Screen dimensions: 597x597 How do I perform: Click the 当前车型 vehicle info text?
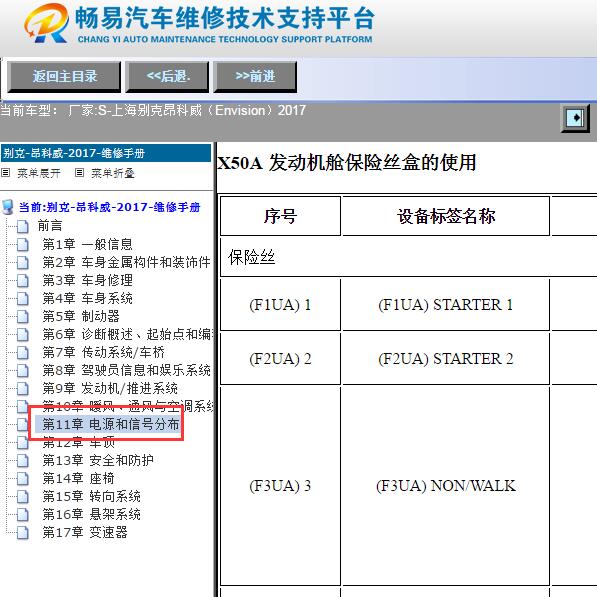(153, 110)
